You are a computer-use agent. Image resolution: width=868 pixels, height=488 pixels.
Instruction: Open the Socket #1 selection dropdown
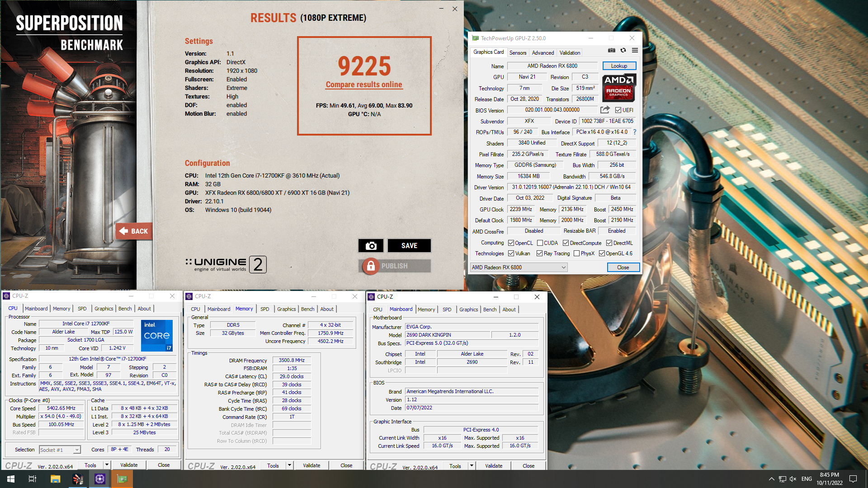click(x=60, y=450)
